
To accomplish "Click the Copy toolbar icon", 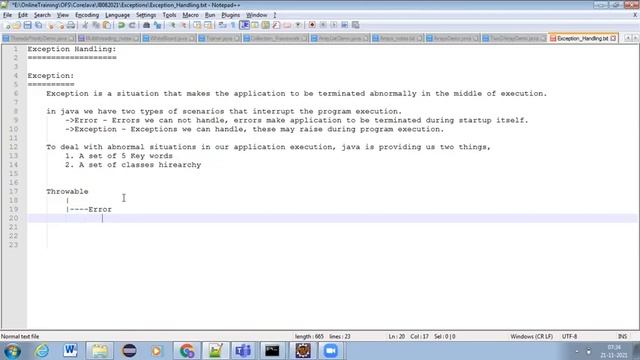I will tap(96, 25).
